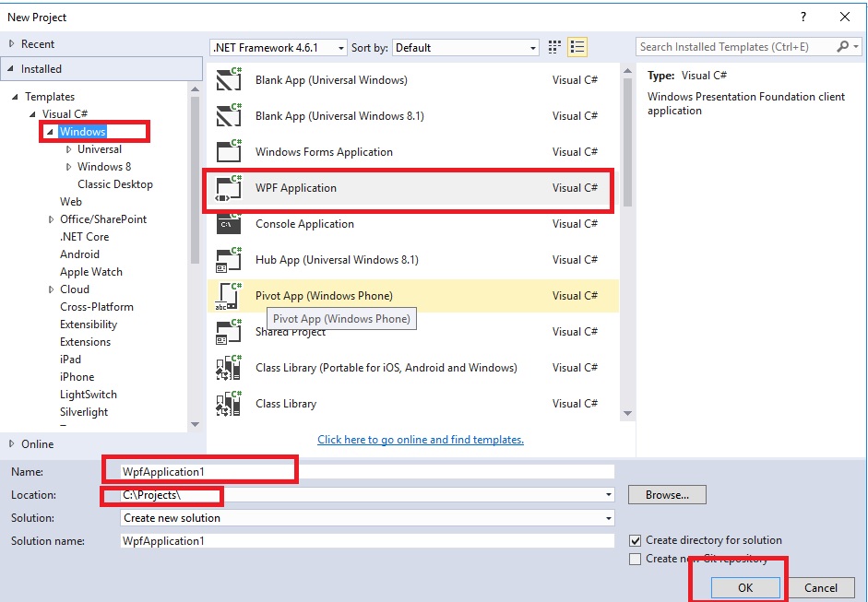The height and width of the screenshot is (602, 868).
Task: Click the tree scroll down arrow
Action: coord(195,425)
